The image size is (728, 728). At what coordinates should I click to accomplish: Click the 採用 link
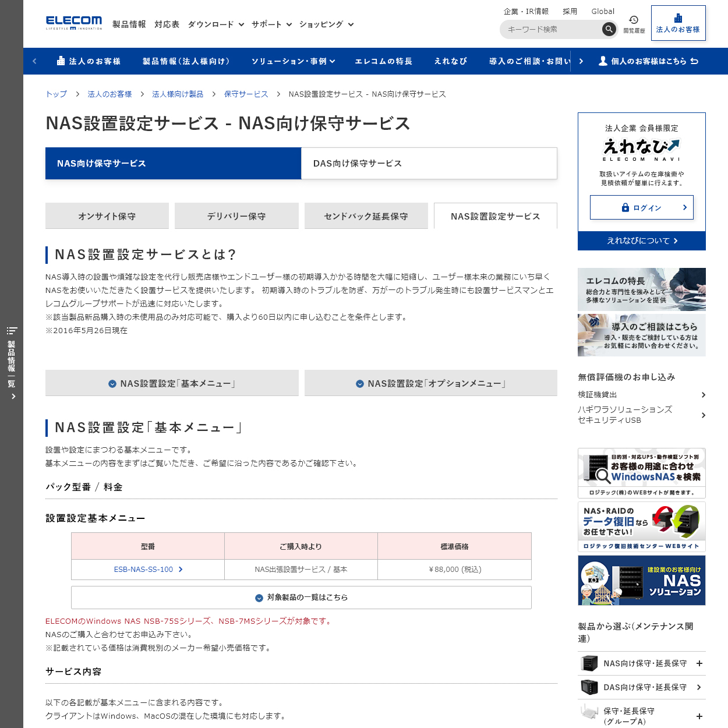point(570,11)
